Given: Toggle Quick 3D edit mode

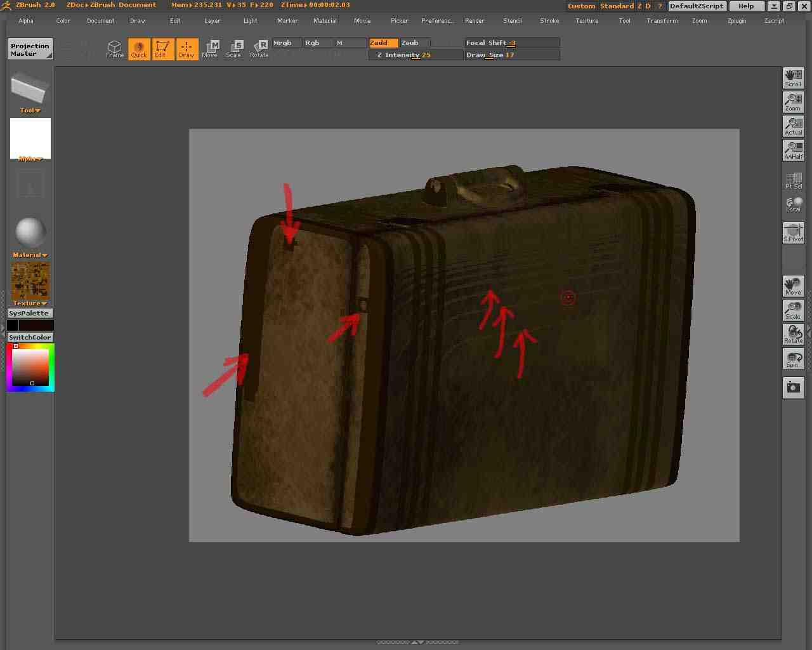Looking at the screenshot, I should click(139, 49).
